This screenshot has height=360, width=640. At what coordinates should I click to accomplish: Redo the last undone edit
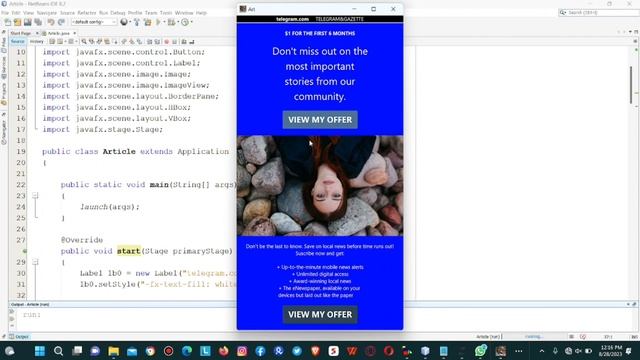click(61, 22)
